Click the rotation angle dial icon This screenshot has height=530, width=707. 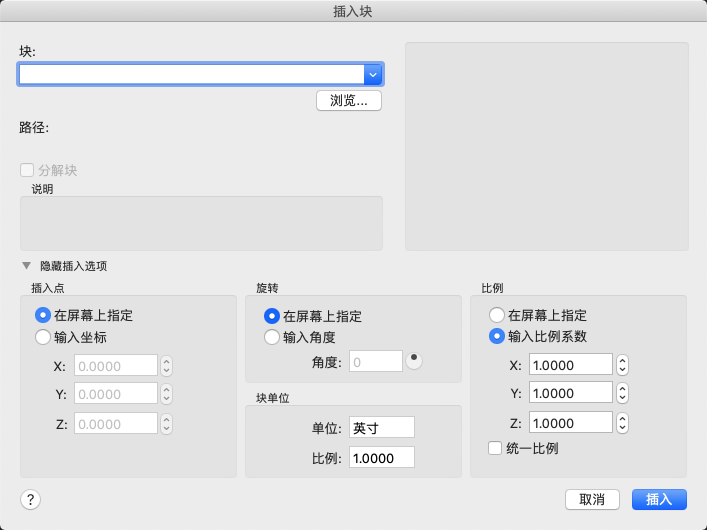click(414, 361)
